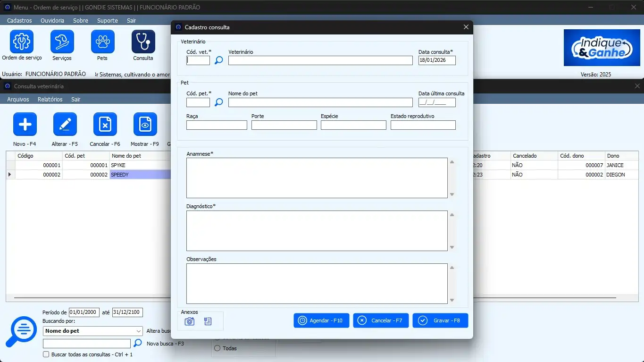Search veterinarian with Cód. vet. magnifier

click(218, 60)
